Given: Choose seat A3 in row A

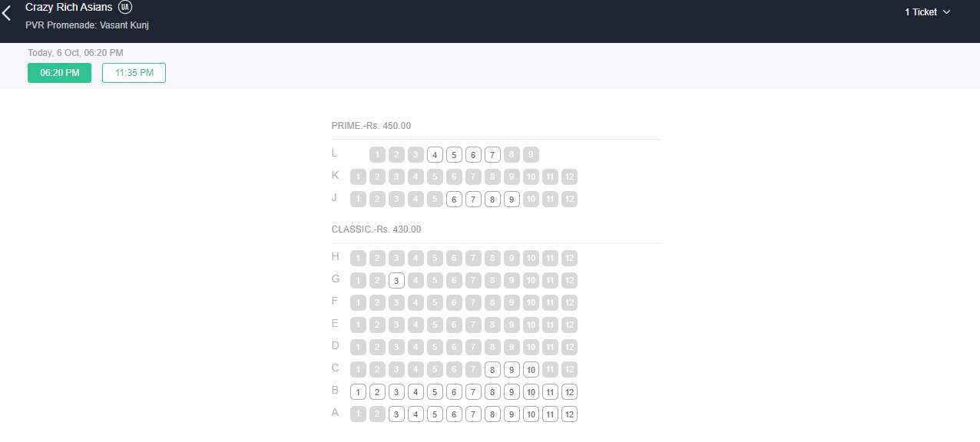Looking at the screenshot, I should click(396, 414).
